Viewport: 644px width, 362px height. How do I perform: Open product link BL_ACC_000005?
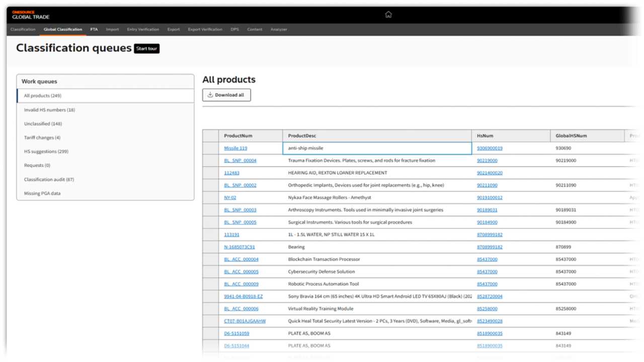point(241,272)
